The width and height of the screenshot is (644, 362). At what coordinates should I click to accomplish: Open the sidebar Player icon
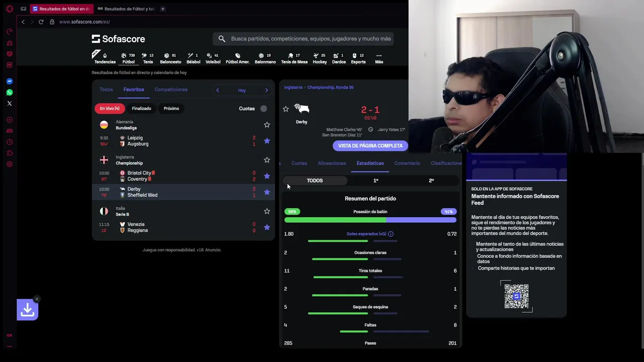coord(9,120)
